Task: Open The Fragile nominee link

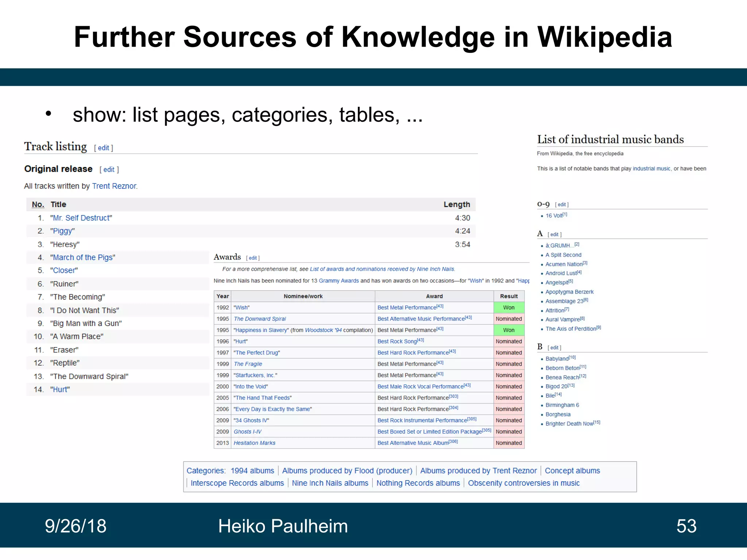Action: pos(248,364)
